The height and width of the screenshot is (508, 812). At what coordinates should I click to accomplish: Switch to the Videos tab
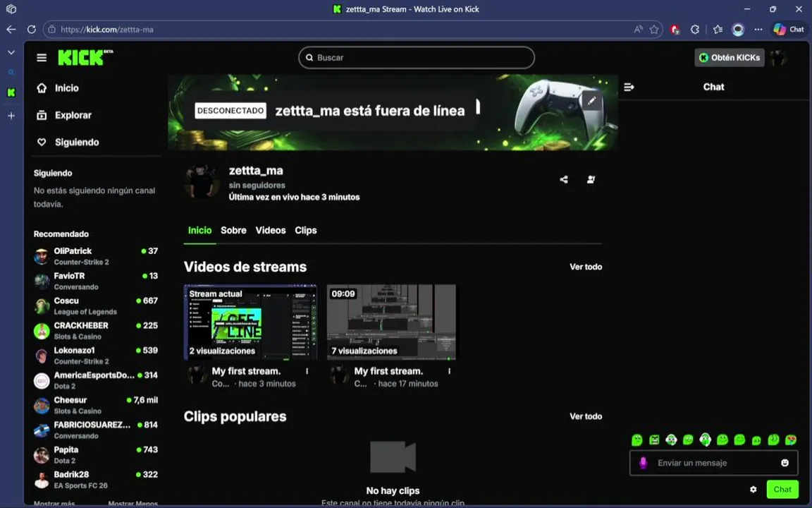point(271,230)
